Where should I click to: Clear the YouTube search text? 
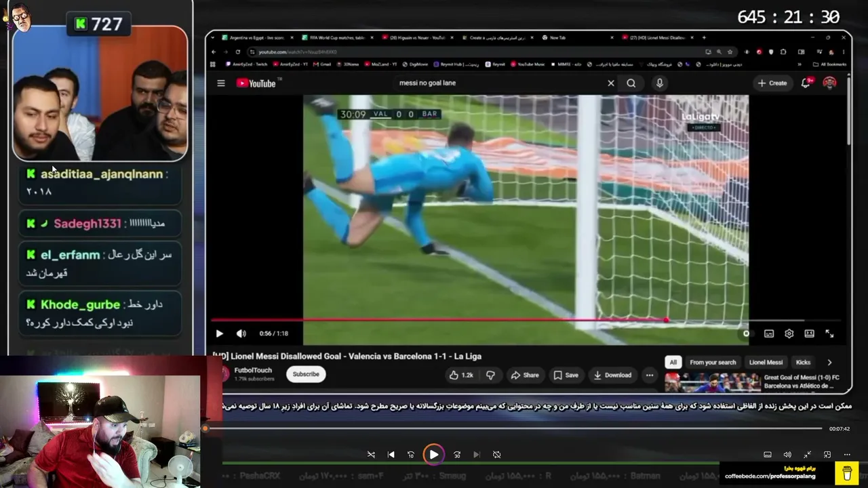(x=611, y=83)
